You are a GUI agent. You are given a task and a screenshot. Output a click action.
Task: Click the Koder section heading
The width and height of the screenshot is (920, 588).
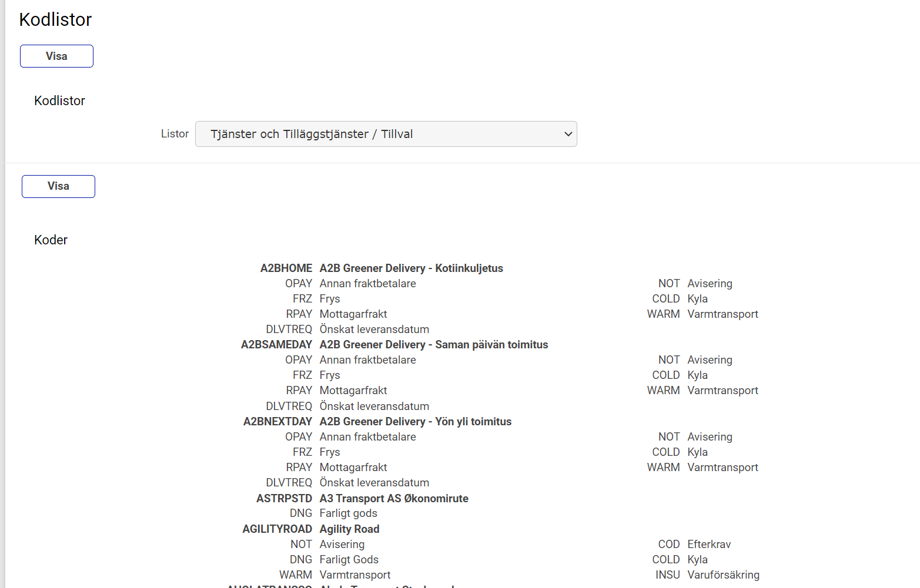(x=51, y=240)
